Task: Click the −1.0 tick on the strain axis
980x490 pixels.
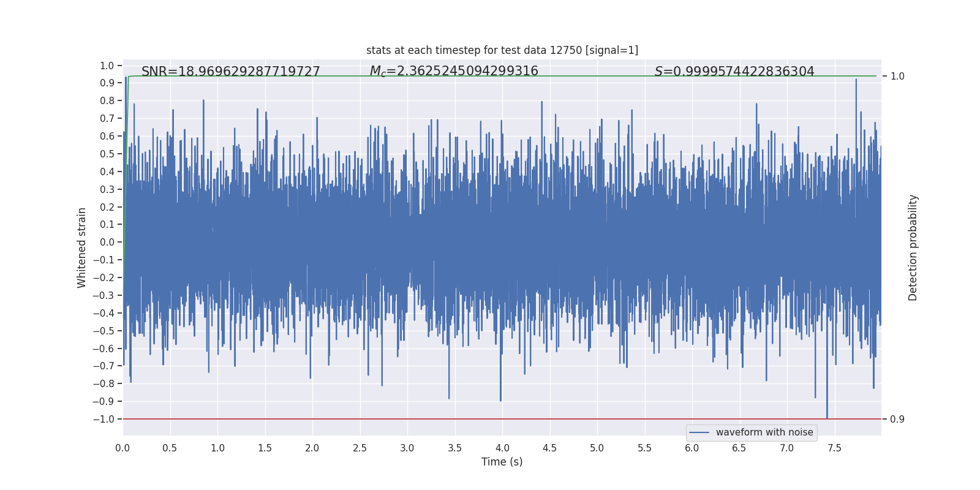Action: (x=104, y=420)
